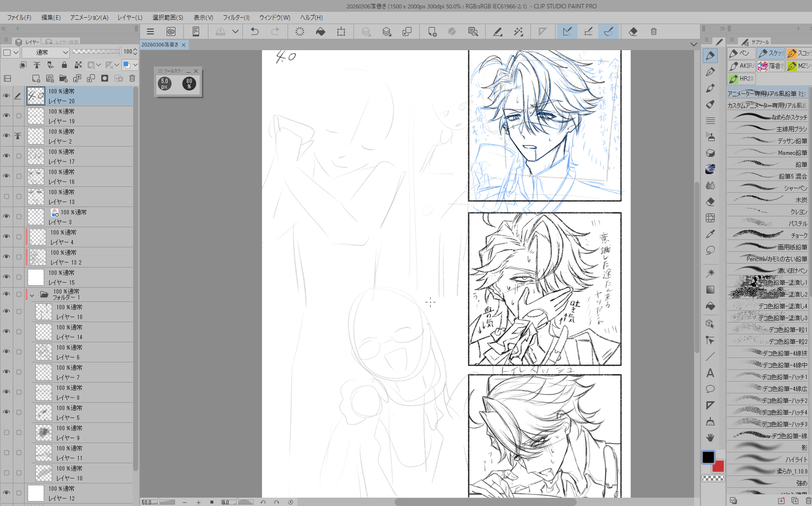Select the Eyedropper tool
The image size is (812, 506).
click(x=710, y=234)
